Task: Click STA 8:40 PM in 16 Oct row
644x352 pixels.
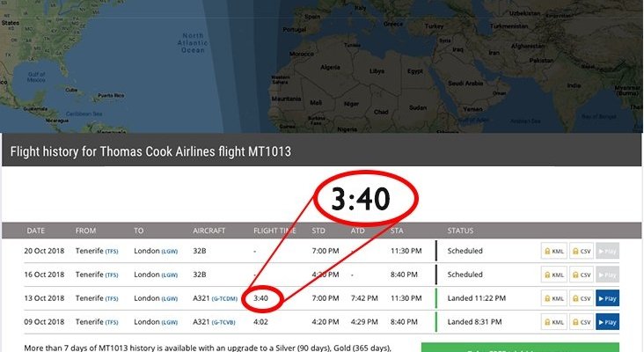Action: tap(404, 275)
